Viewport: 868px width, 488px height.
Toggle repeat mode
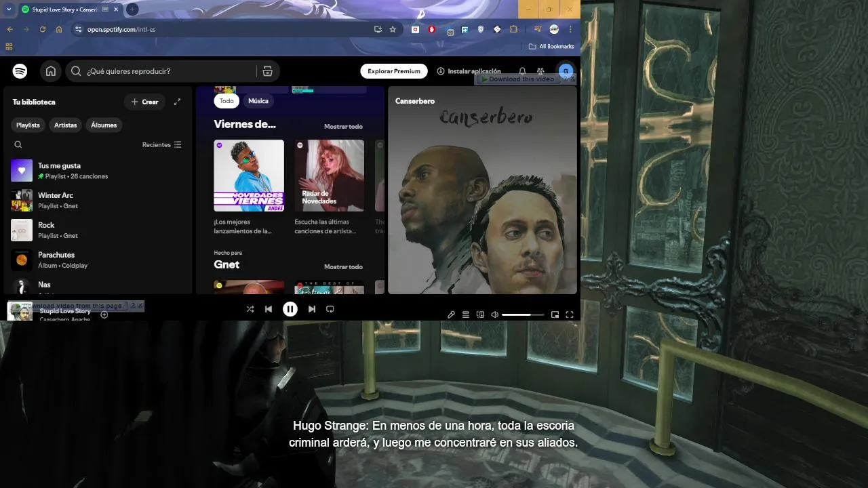tap(330, 309)
